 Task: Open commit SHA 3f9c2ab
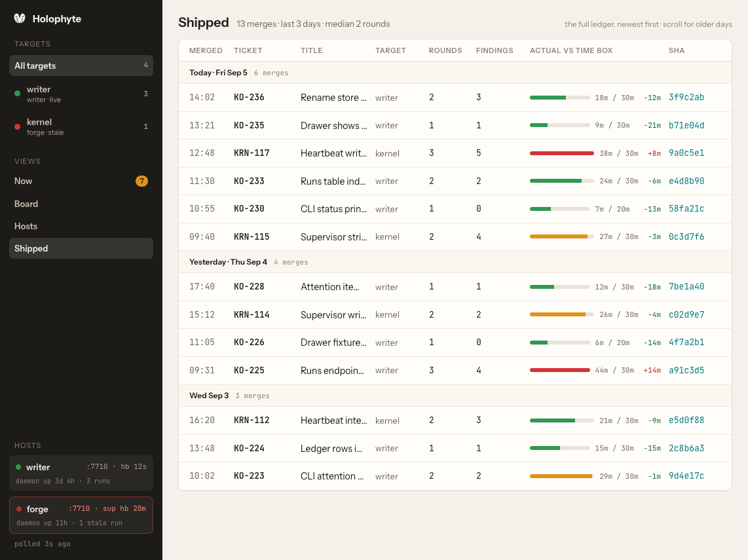click(x=686, y=98)
